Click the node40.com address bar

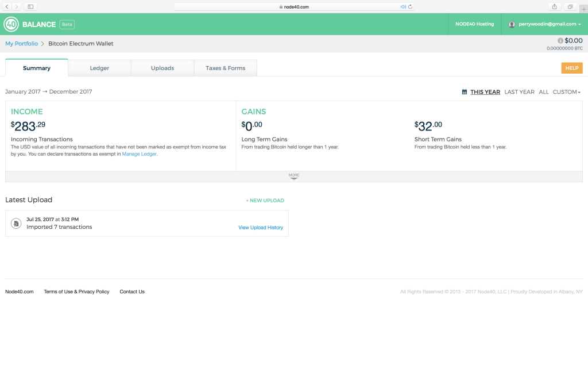click(294, 7)
